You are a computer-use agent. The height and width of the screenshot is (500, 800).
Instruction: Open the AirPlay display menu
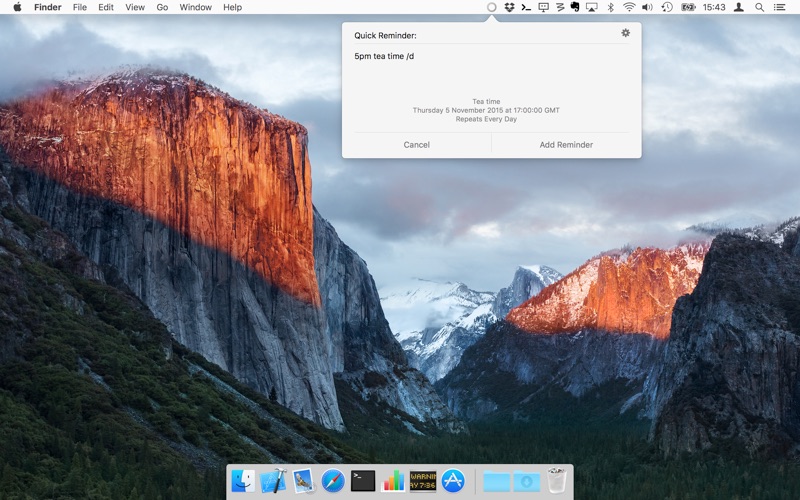click(x=592, y=7)
